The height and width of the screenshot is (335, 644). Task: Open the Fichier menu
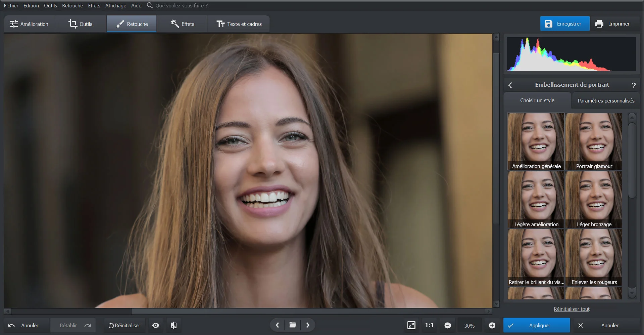[11, 6]
